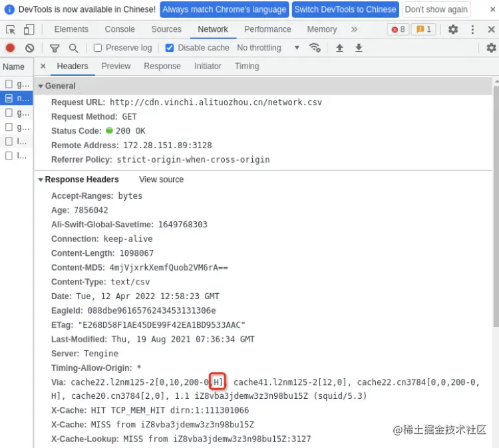The width and height of the screenshot is (499, 448).
Task: Switch to the Console tab
Action: click(x=120, y=29)
